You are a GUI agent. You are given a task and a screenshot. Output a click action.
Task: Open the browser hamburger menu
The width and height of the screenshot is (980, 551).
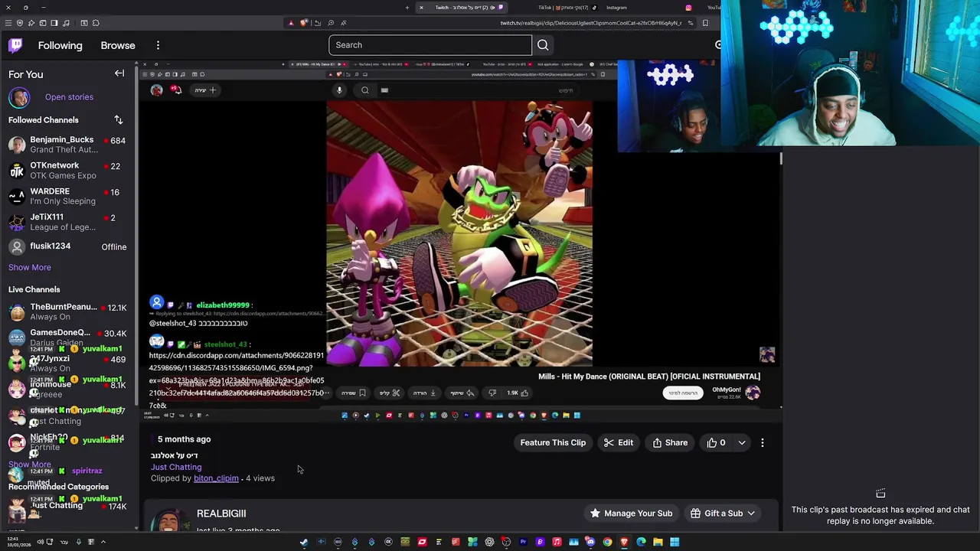8,23
